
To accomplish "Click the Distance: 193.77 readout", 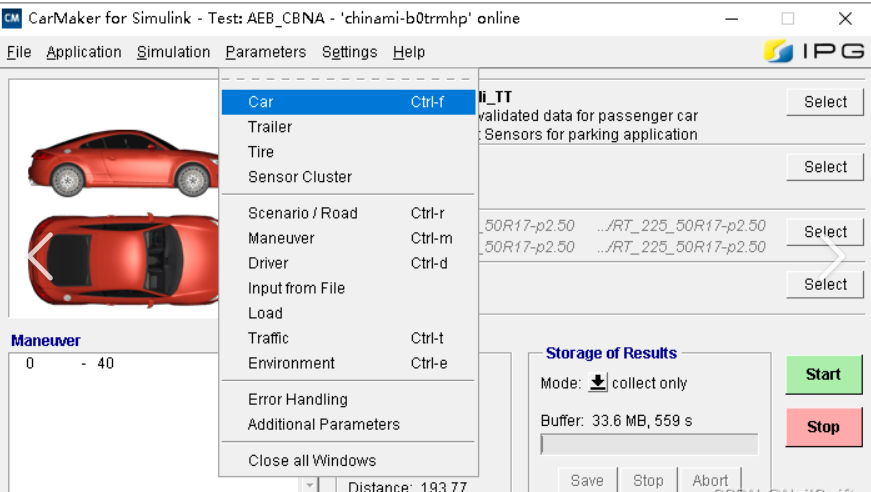I will point(407,486).
